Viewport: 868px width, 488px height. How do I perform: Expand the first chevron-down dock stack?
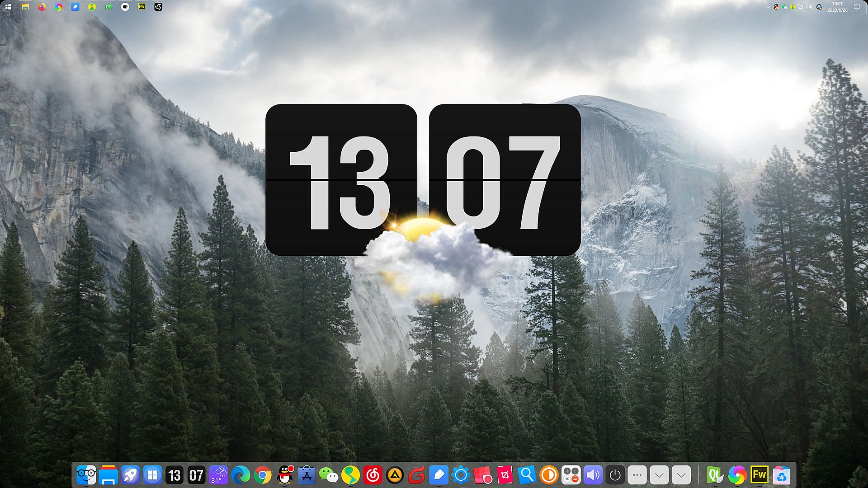[659, 475]
